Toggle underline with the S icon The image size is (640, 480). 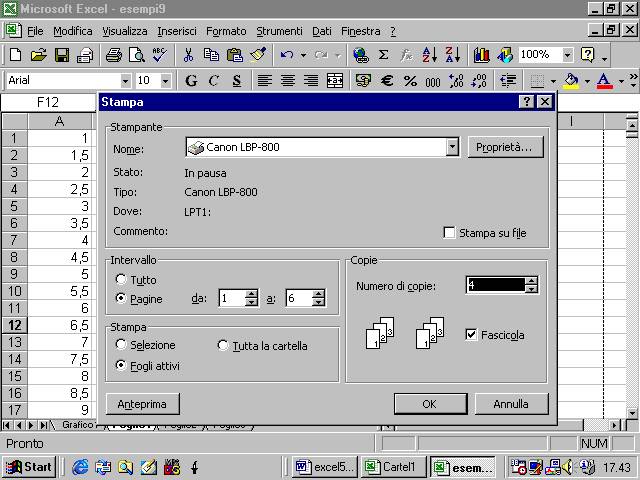(237, 81)
